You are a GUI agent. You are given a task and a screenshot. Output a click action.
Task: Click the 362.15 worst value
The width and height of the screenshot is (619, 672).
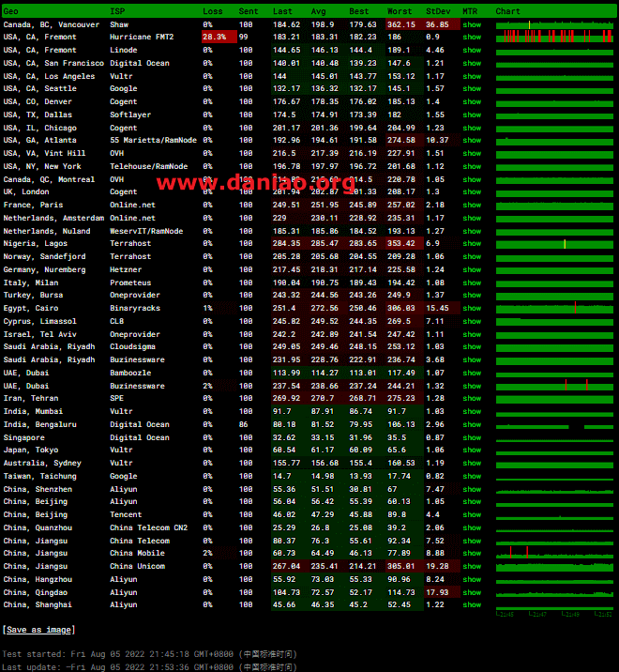pos(401,24)
